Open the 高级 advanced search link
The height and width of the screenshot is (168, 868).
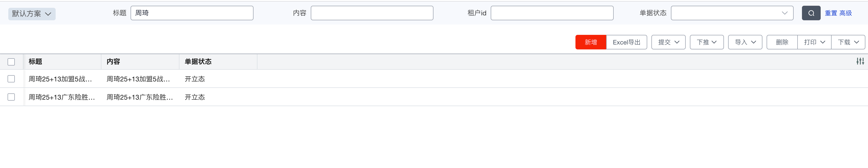(845, 13)
